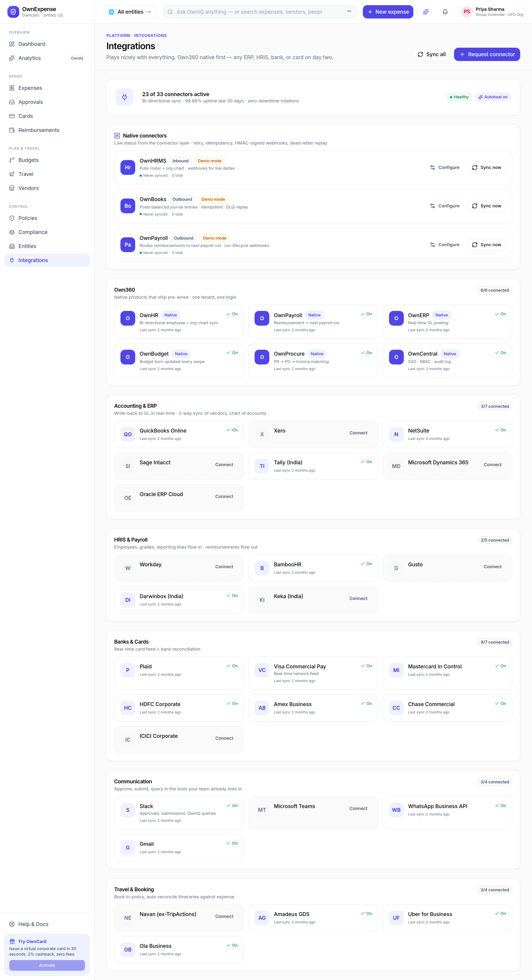Click the BambooHR 'B' icon
This screenshot has width=532, height=980.
[x=262, y=568]
